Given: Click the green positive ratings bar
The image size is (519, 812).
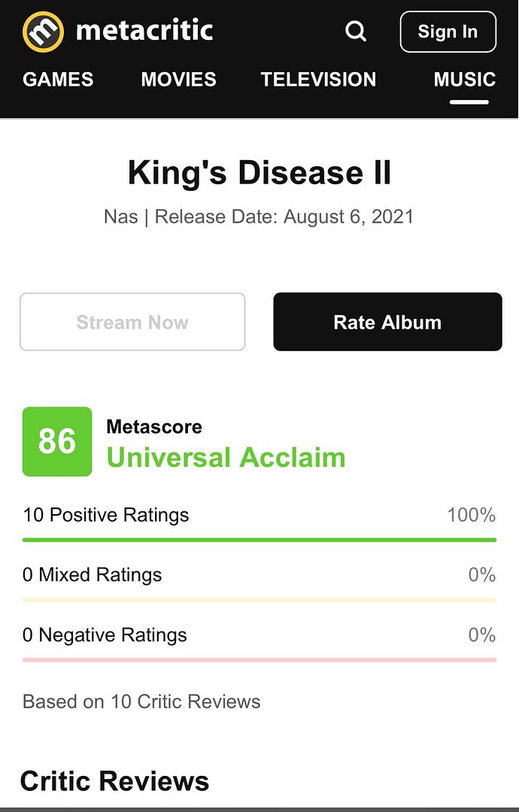Looking at the screenshot, I should click(x=259, y=540).
